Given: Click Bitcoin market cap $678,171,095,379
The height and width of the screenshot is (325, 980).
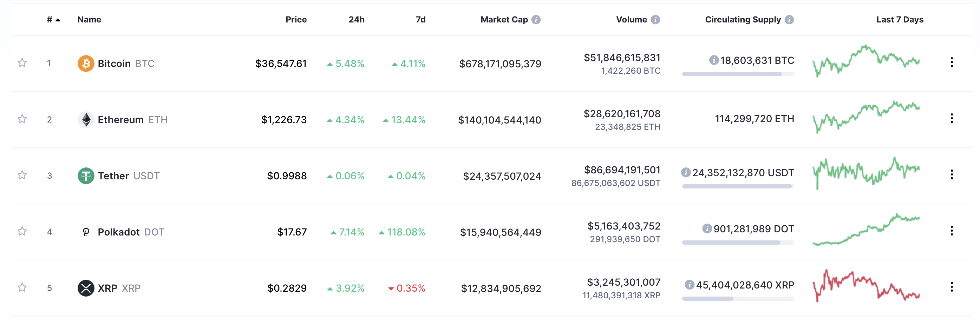Looking at the screenshot, I should [x=500, y=64].
